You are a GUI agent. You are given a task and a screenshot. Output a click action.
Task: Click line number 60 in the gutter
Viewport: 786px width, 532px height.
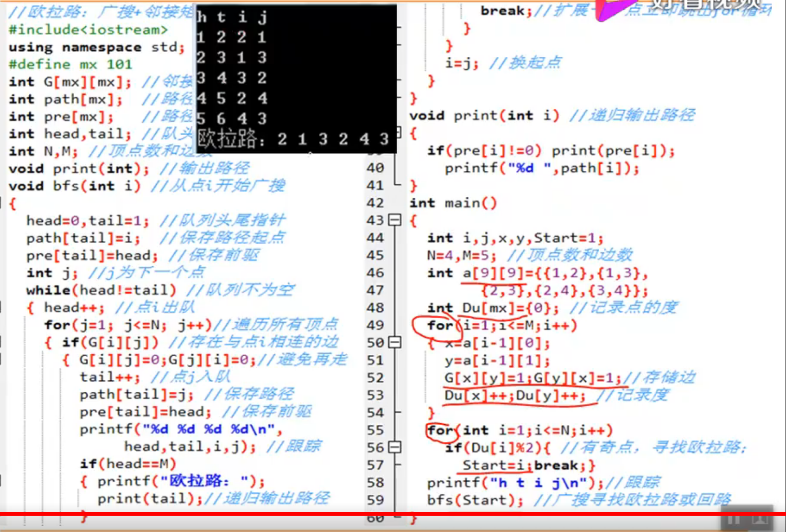(376, 518)
